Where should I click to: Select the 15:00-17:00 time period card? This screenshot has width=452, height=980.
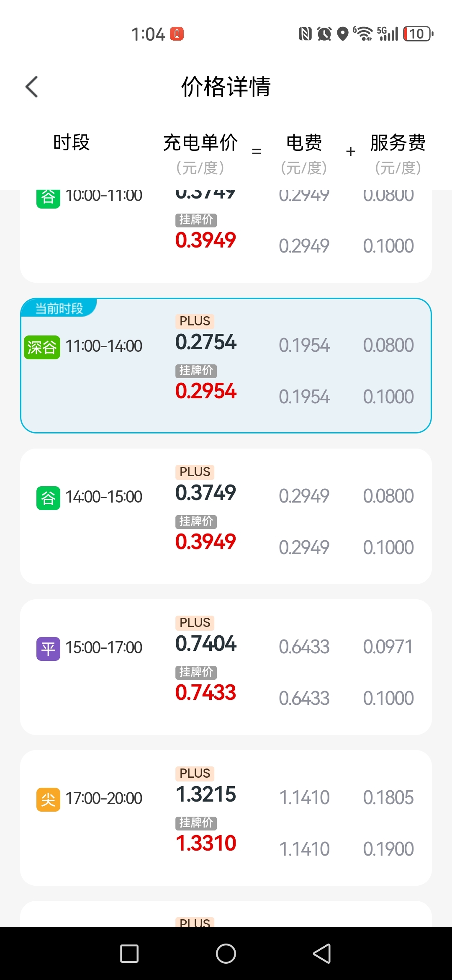(x=226, y=667)
